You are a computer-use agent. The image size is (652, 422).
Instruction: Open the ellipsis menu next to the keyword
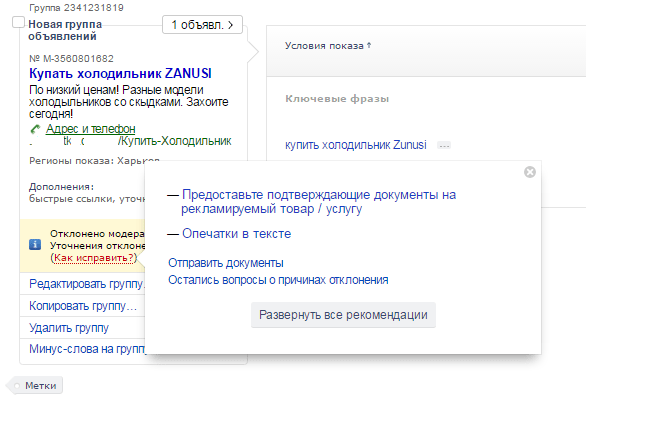(444, 146)
